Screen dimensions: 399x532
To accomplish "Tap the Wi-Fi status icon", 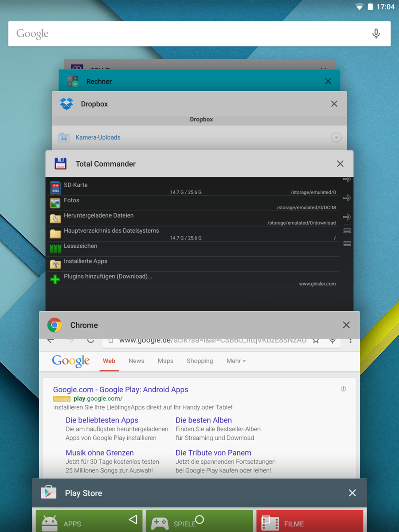I will tap(360, 7).
